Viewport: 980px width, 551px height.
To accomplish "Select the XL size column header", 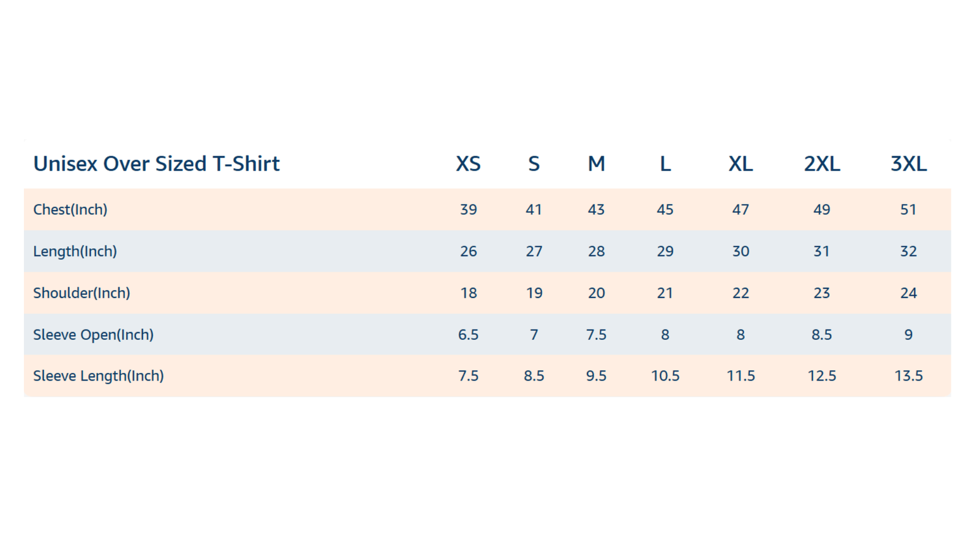I will click(741, 163).
